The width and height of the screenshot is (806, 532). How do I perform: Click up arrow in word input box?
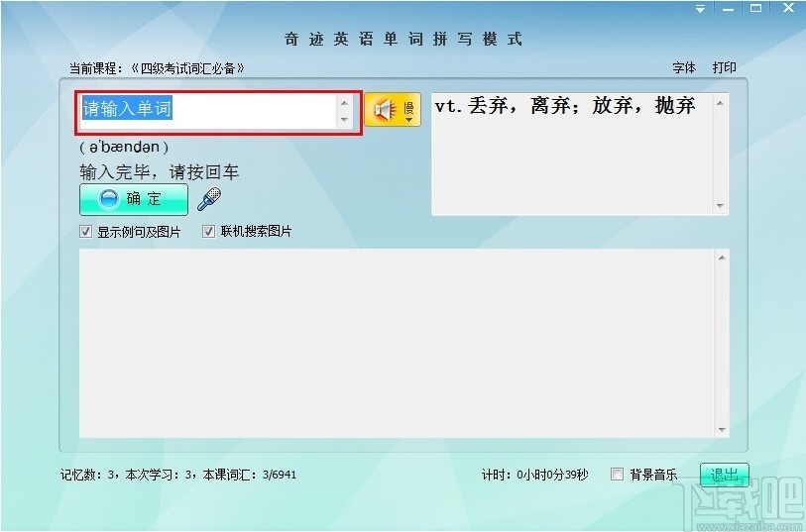(x=344, y=103)
